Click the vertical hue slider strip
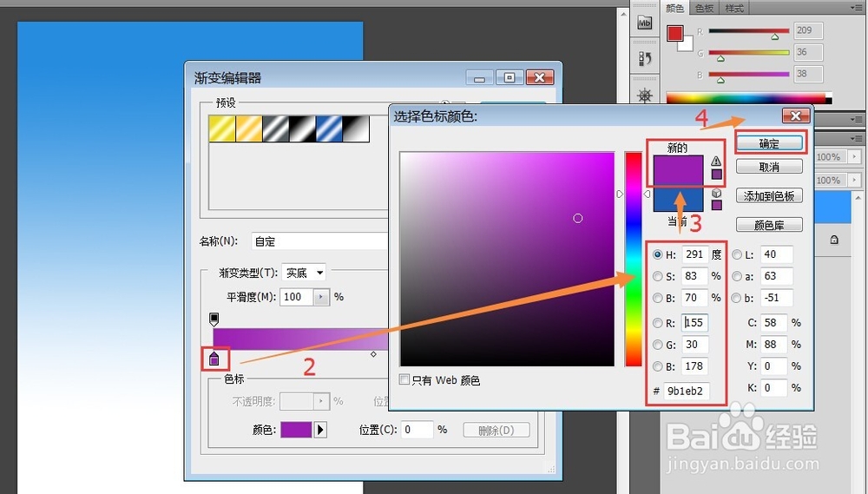 (x=634, y=259)
